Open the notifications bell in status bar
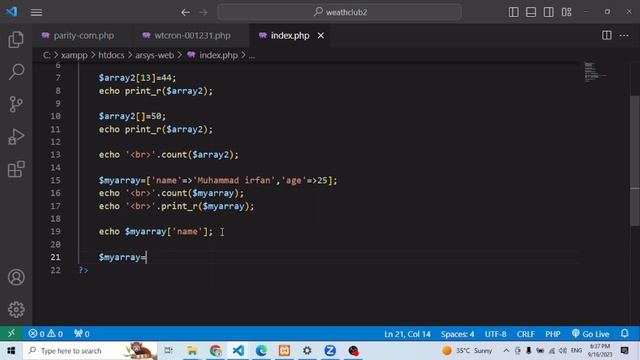 pos(624,333)
